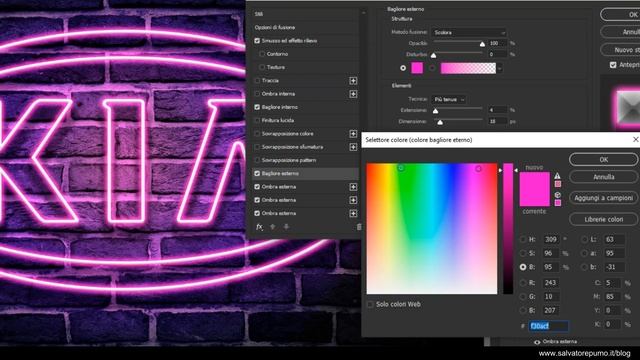Pick a color in the spectrum field
Viewport: 640px width, 360px height.
coord(432,229)
